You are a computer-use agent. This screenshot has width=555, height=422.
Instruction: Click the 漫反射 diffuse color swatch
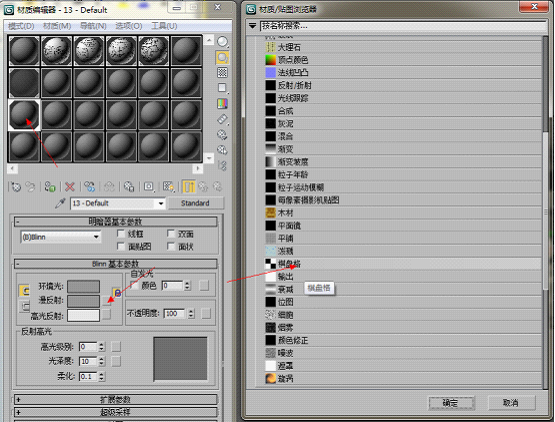[x=84, y=301]
